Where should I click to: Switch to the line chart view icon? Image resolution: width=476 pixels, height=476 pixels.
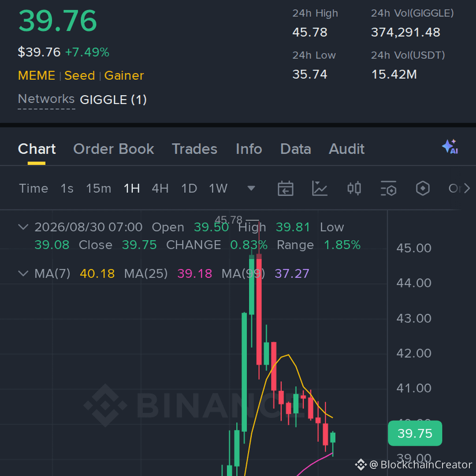click(x=320, y=189)
